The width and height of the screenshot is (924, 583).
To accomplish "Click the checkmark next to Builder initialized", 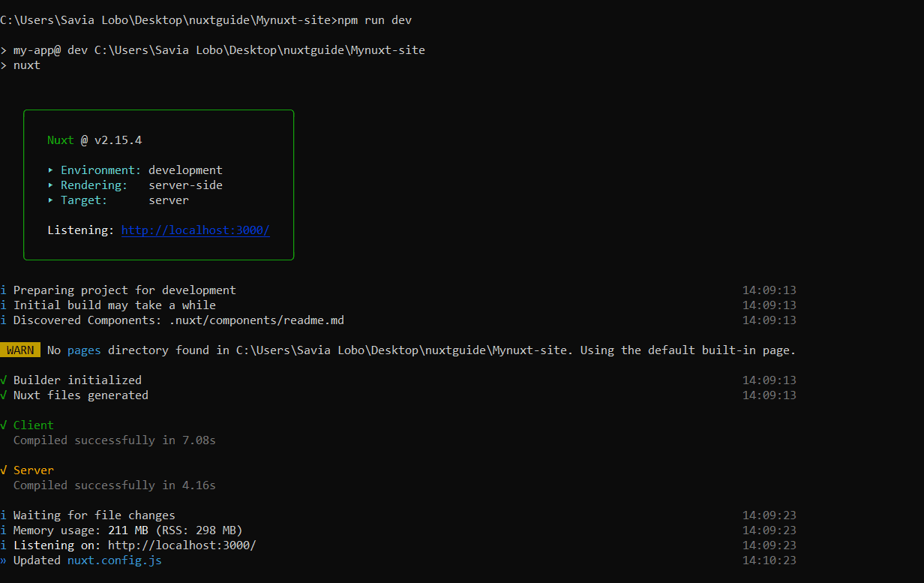I will click(4, 380).
